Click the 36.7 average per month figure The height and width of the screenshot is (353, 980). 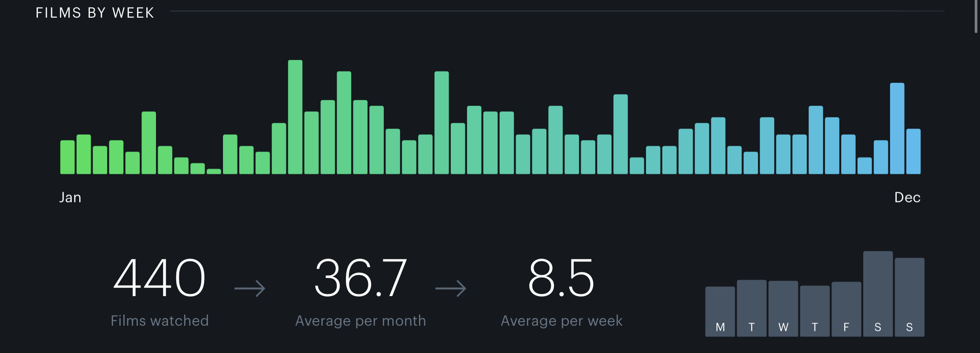360,278
